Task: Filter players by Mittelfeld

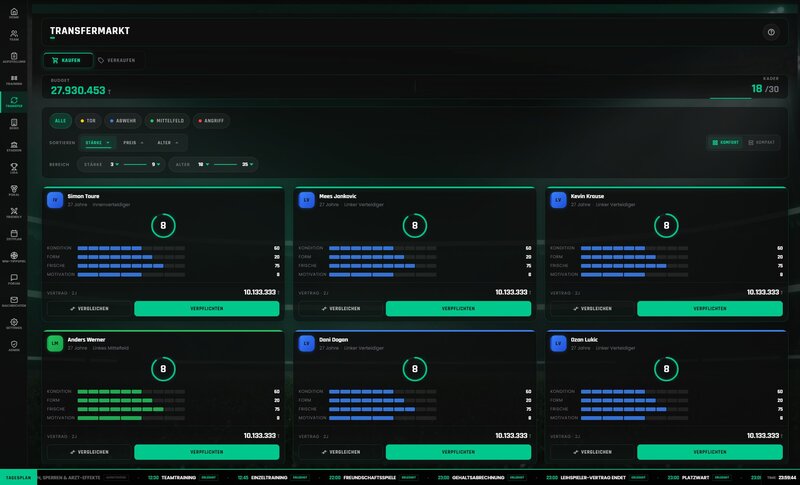Action: tap(167, 121)
